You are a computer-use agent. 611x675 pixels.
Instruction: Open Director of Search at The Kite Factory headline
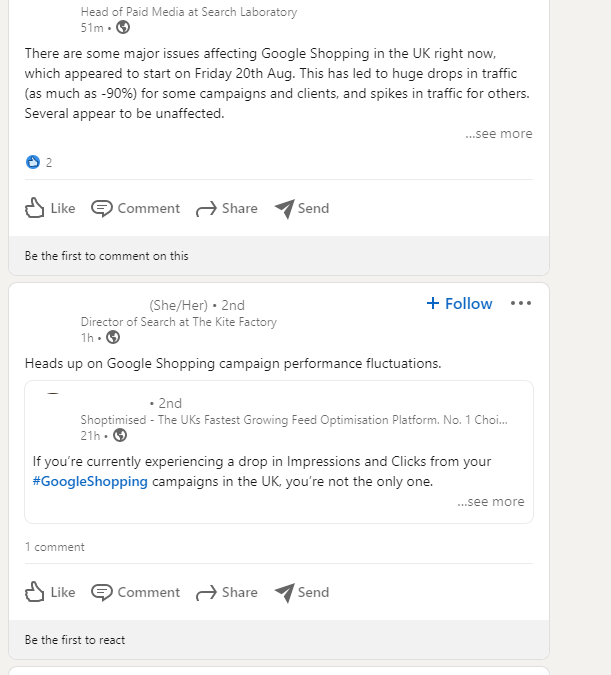coord(178,322)
